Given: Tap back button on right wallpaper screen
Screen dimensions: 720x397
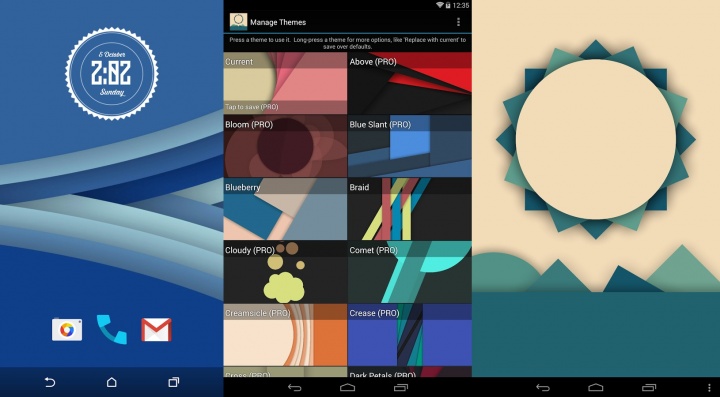Looking at the screenshot, I should coord(543,388).
